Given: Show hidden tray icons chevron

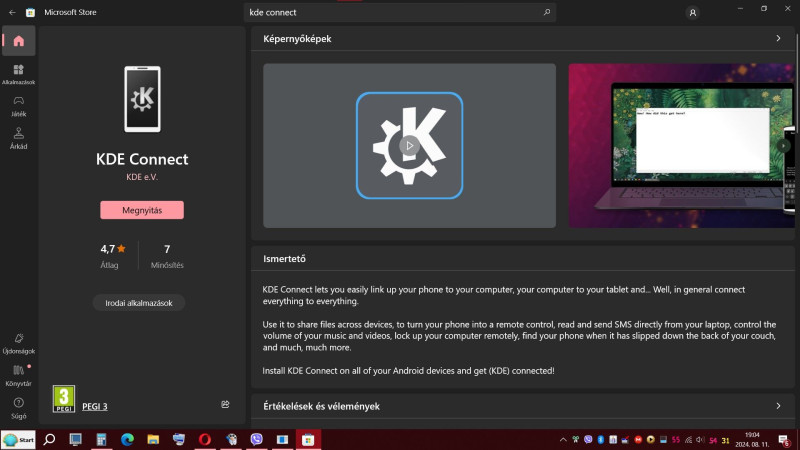Looking at the screenshot, I should click(563, 440).
